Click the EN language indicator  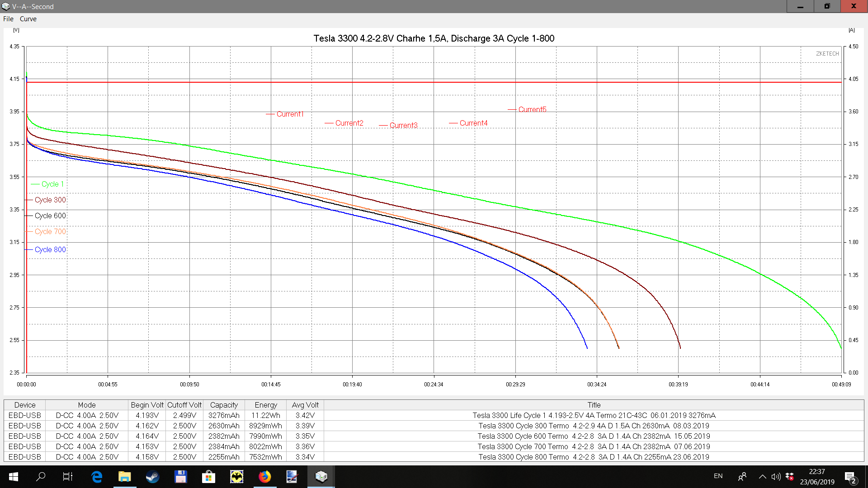718,476
